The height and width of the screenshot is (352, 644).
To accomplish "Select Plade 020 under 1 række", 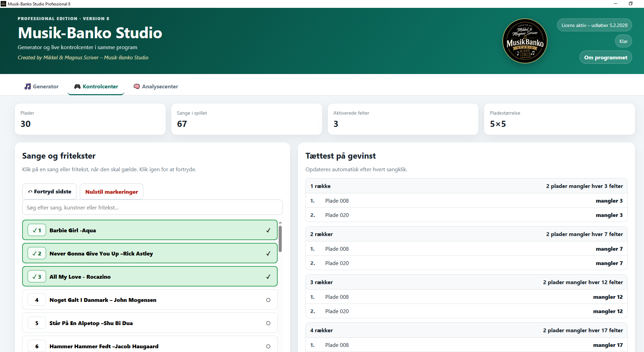I will [466, 215].
